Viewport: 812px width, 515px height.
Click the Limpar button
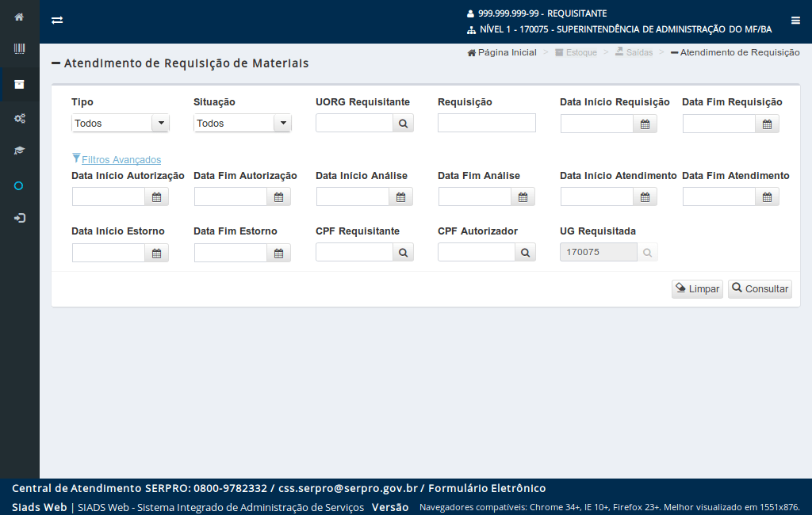click(697, 289)
